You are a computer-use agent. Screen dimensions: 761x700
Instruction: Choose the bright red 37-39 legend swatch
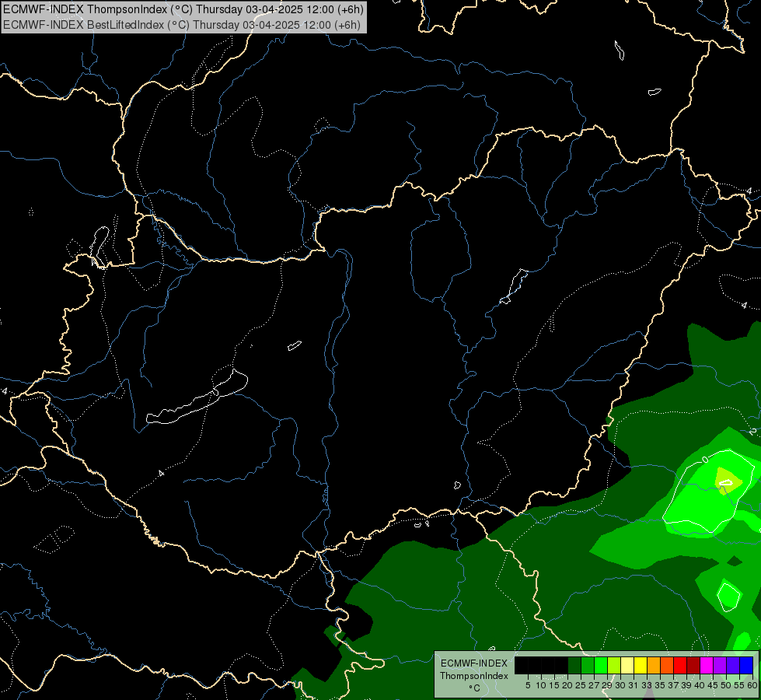pyautogui.click(x=680, y=665)
